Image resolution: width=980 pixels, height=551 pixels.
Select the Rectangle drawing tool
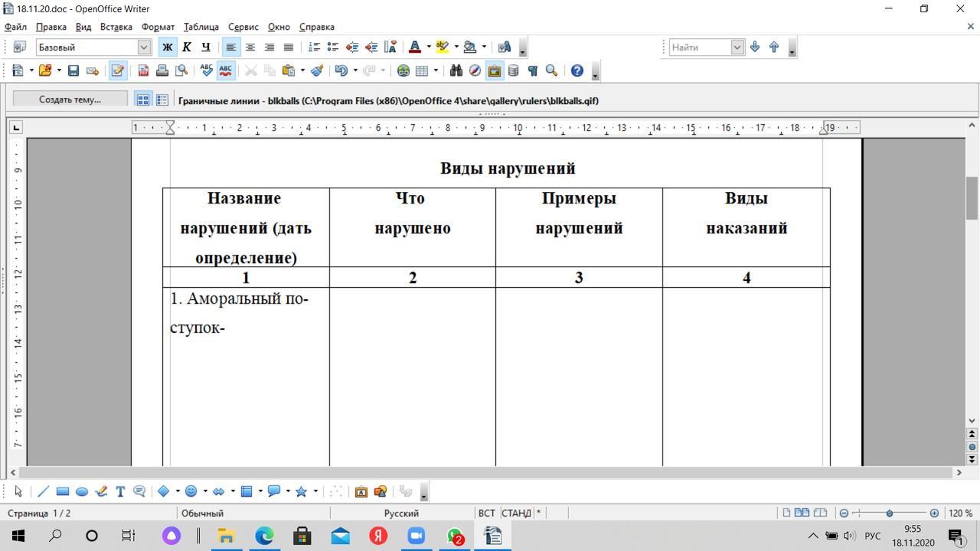coord(63,491)
